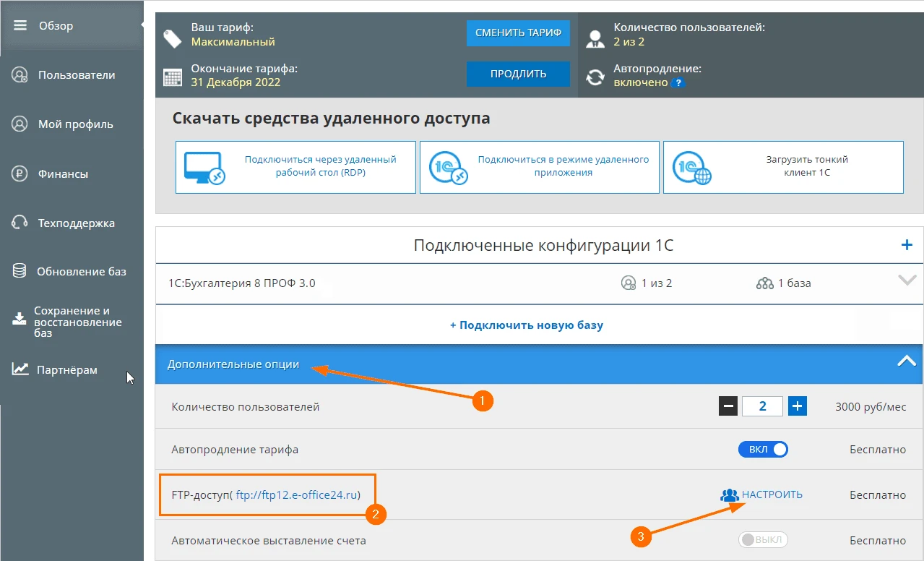Click the Пользователи sidebar icon
This screenshot has height=561, width=924.
(x=20, y=75)
